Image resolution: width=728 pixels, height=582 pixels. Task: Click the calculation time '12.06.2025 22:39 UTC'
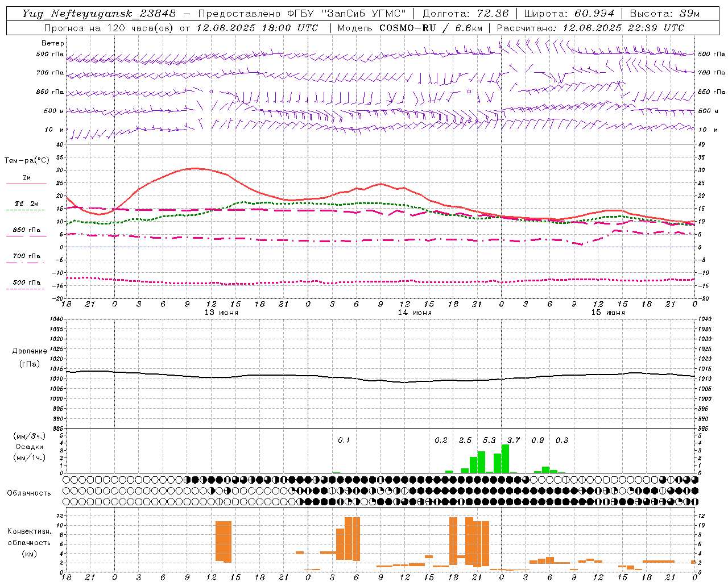pos(623,28)
